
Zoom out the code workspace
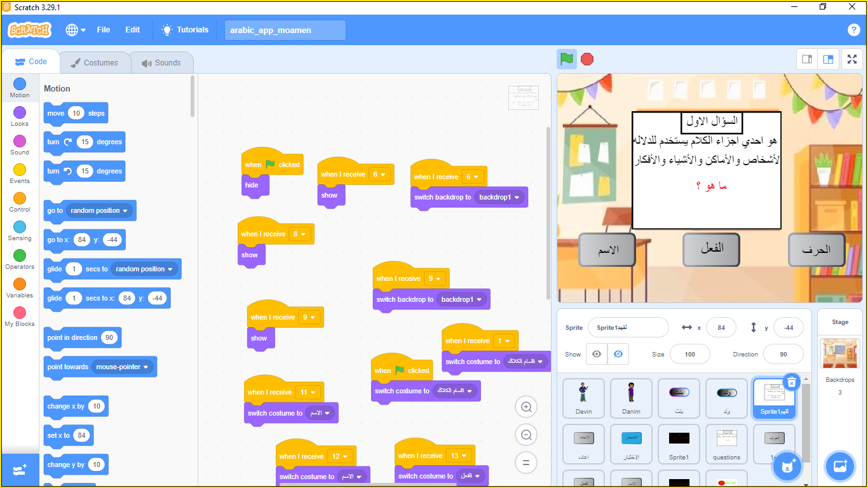(526, 435)
